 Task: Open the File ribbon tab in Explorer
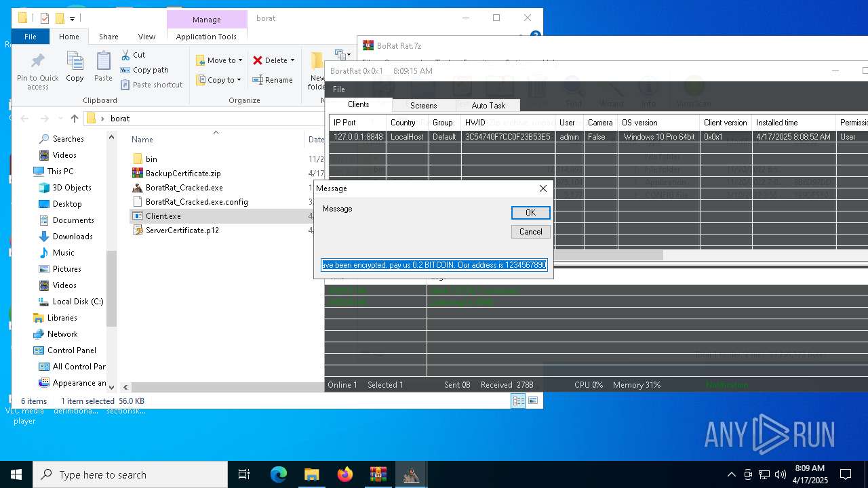pos(31,37)
